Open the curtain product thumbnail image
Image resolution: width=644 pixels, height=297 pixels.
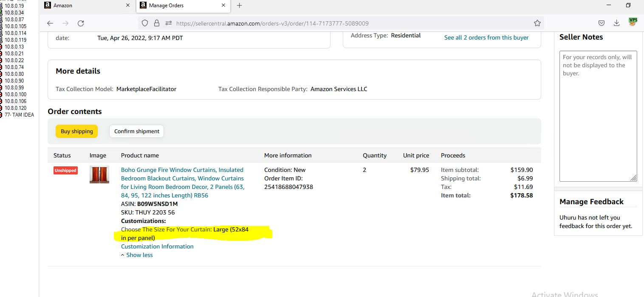[x=99, y=174]
